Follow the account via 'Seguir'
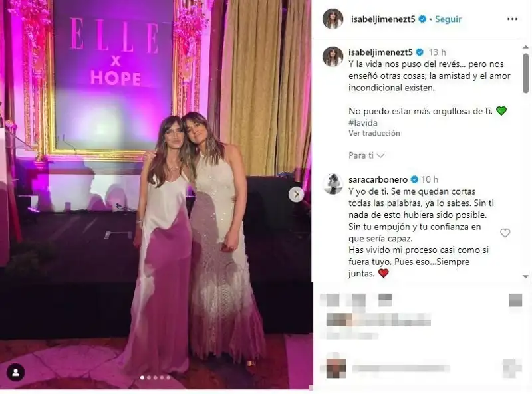 (448, 19)
